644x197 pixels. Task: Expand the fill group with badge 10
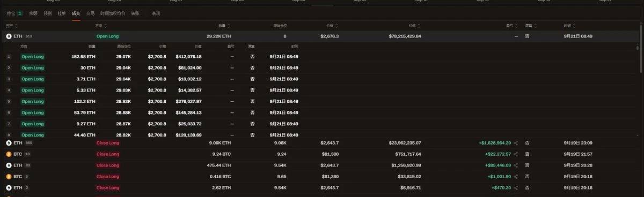[27, 154]
